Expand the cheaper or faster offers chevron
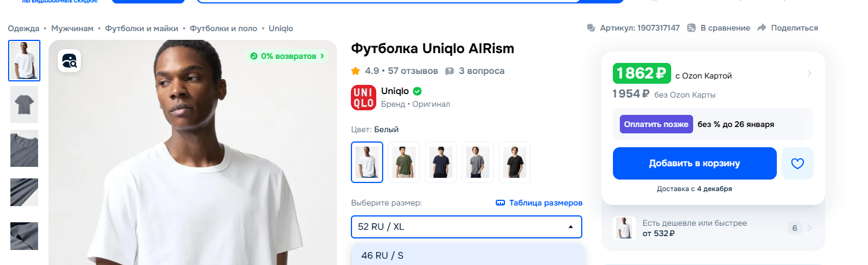868x265 pixels. pyautogui.click(x=809, y=228)
